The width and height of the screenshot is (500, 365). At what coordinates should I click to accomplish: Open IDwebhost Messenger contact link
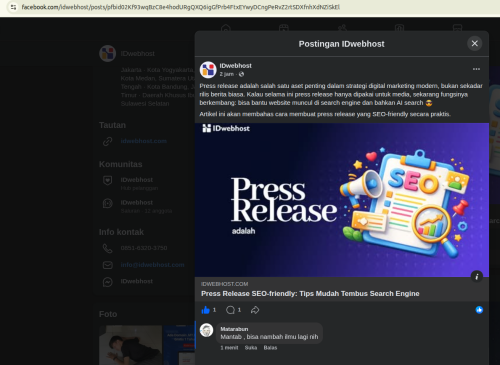(x=137, y=281)
